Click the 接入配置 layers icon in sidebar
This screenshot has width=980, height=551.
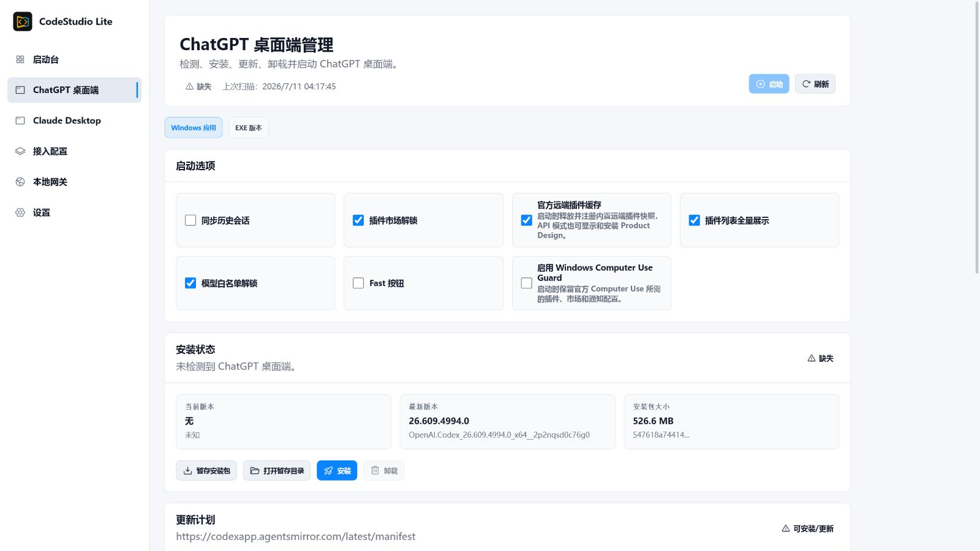coord(20,151)
